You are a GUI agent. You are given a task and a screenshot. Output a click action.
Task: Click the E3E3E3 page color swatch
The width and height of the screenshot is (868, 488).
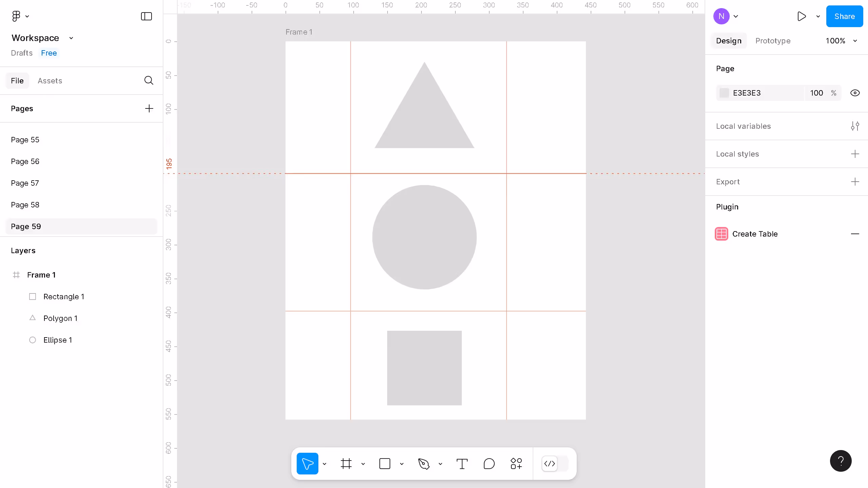click(x=724, y=93)
